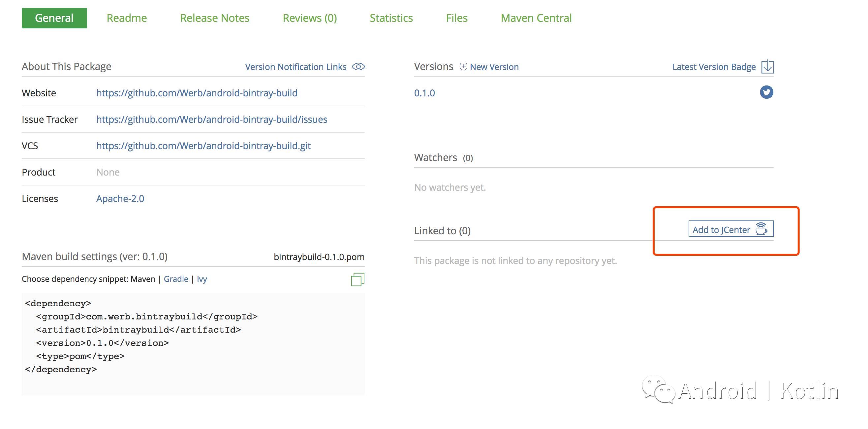Open the Files tab
This screenshot has height=429, width=868.
[456, 18]
